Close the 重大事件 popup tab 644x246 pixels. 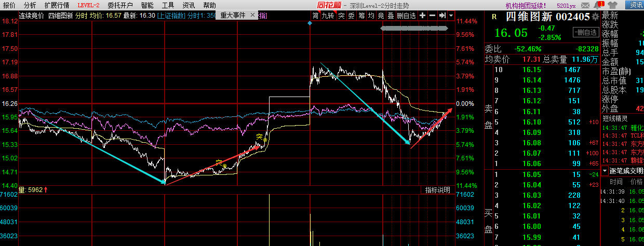253,16
